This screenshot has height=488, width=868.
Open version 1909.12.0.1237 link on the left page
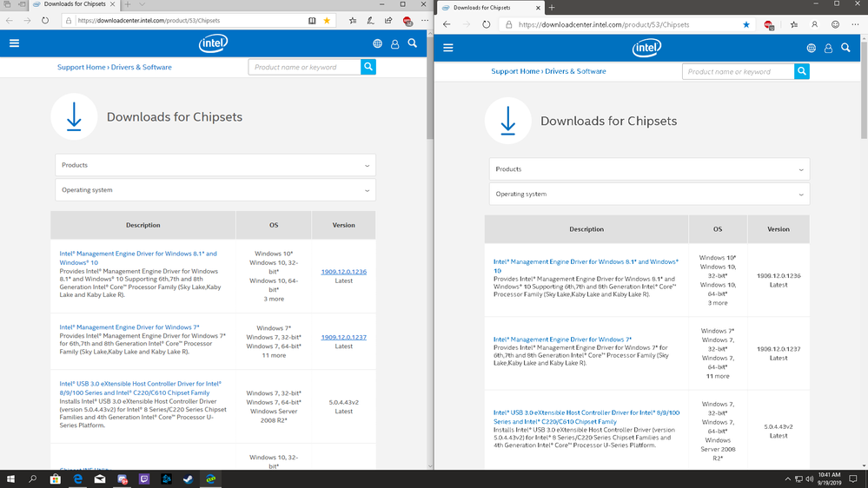coord(344,337)
